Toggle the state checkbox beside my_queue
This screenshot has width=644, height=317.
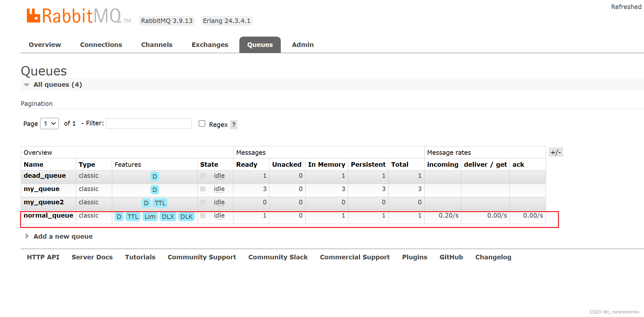pos(203,189)
